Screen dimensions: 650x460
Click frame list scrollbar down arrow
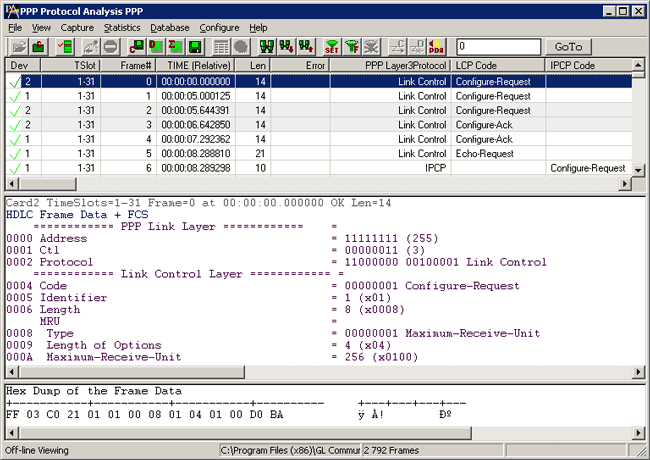click(638, 170)
